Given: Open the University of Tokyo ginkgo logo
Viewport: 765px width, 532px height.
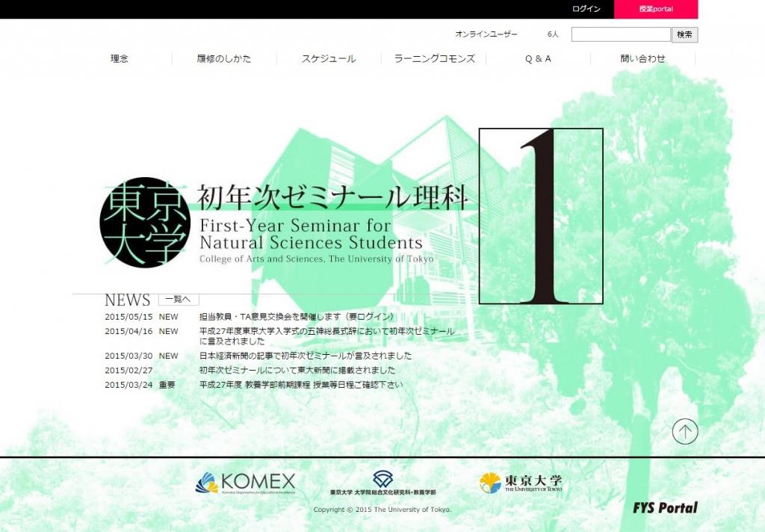Looking at the screenshot, I should [x=521, y=483].
